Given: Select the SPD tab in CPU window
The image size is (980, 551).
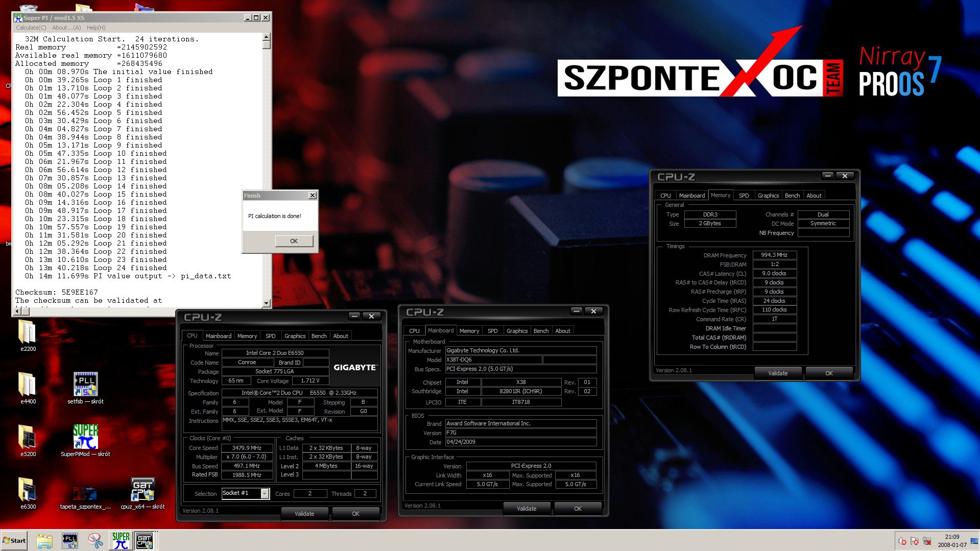Looking at the screenshot, I should [x=271, y=336].
